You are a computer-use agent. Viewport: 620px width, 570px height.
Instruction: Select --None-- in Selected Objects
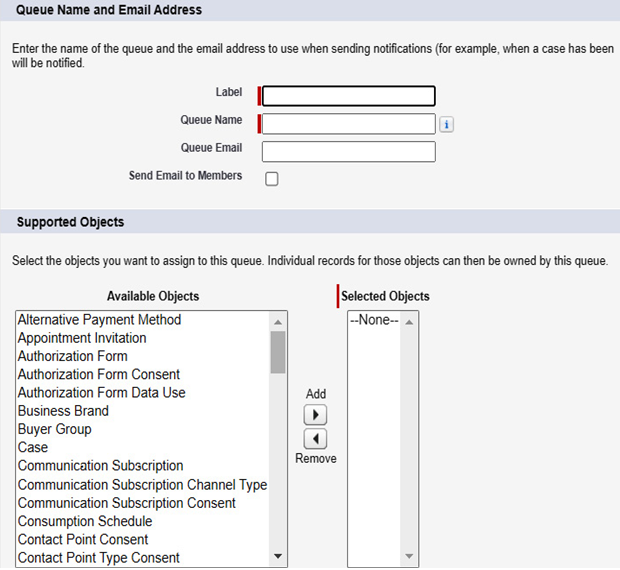[374, 319]
